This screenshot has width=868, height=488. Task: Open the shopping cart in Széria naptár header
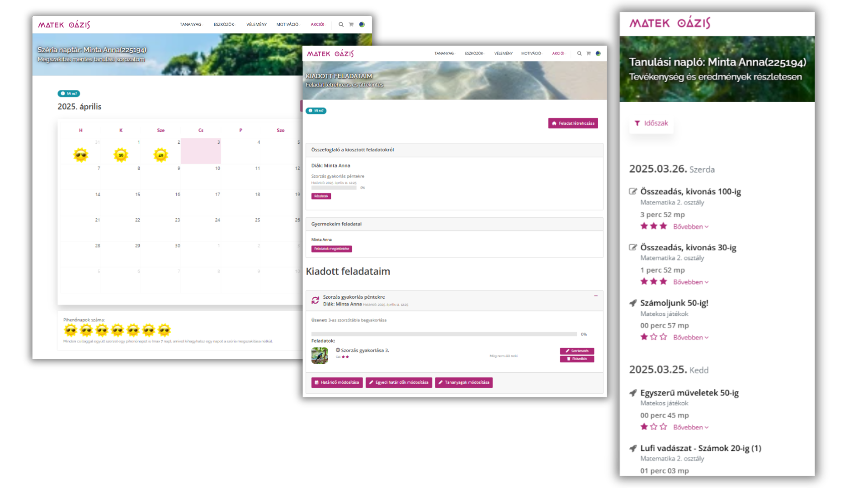tap(351, 24)
